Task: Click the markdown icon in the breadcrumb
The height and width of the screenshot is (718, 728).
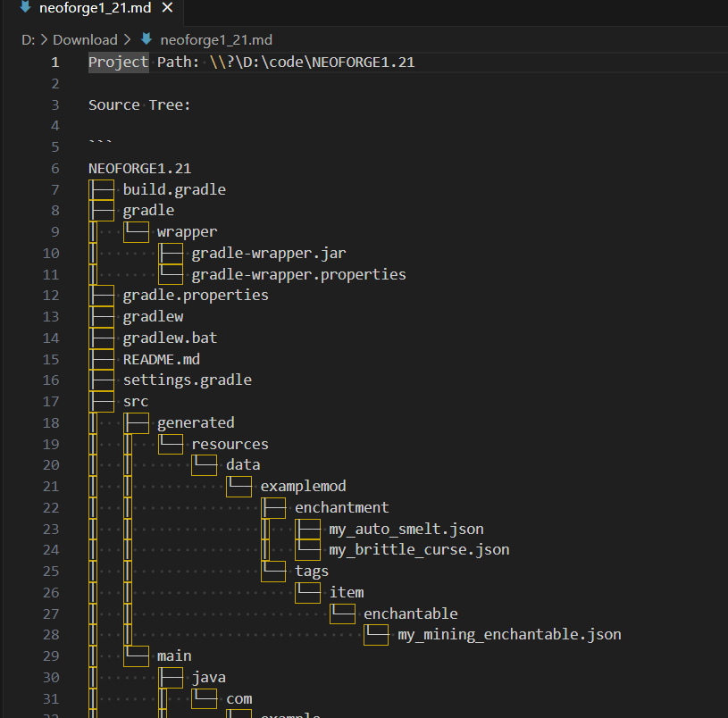Action: (146, 39)
